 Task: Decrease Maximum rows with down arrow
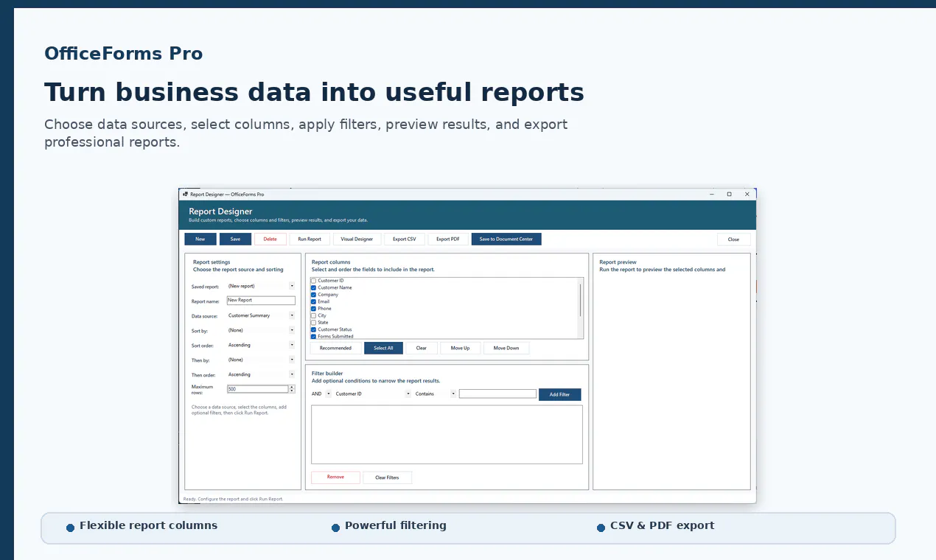point(292,391)
